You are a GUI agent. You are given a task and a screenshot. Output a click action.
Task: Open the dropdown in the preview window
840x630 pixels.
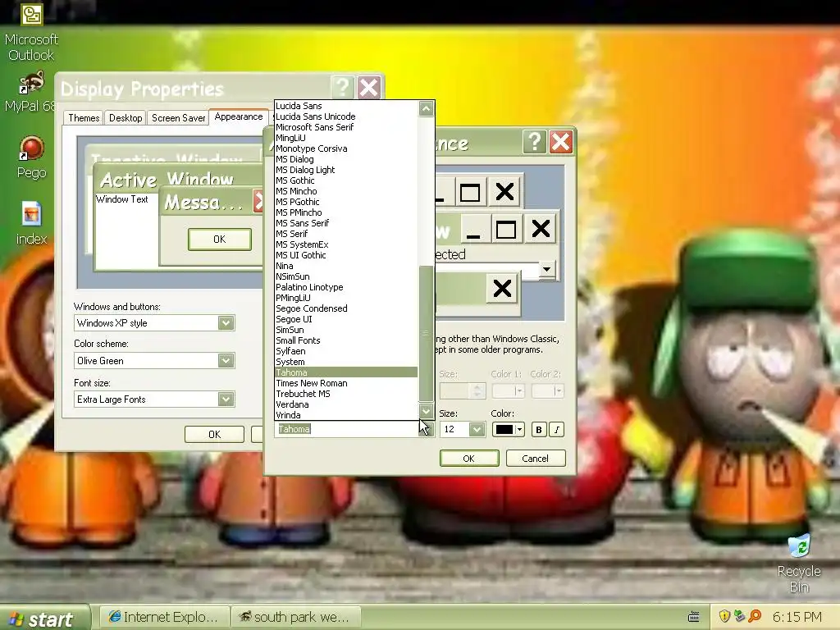pyautogui.click(x=546, y=269)
